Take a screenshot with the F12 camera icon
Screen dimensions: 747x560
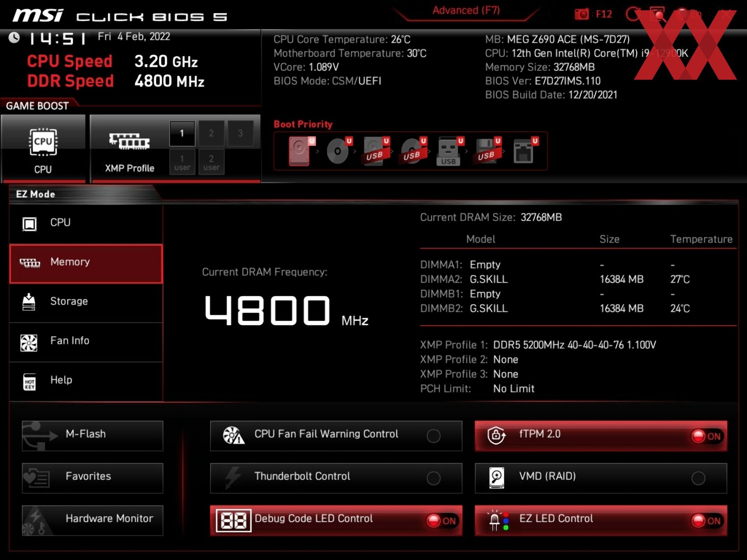pyautogui.click(x=582, y=14)
